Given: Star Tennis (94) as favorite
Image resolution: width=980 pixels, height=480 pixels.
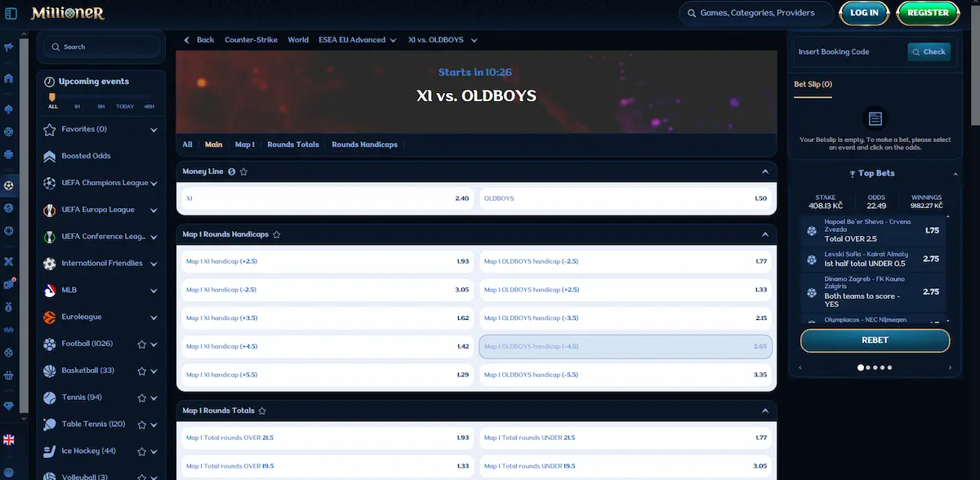Looking at the screenshot, I should pos(141,398).
